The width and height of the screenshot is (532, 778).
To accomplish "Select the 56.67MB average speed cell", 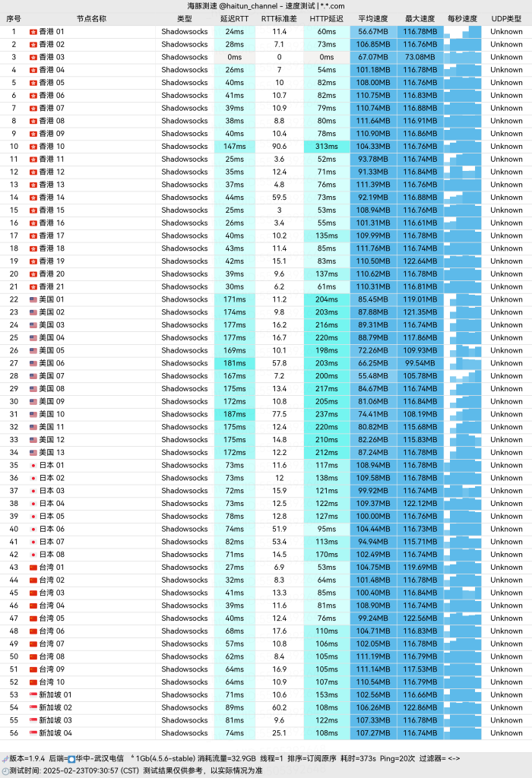I will pos(373,32).
